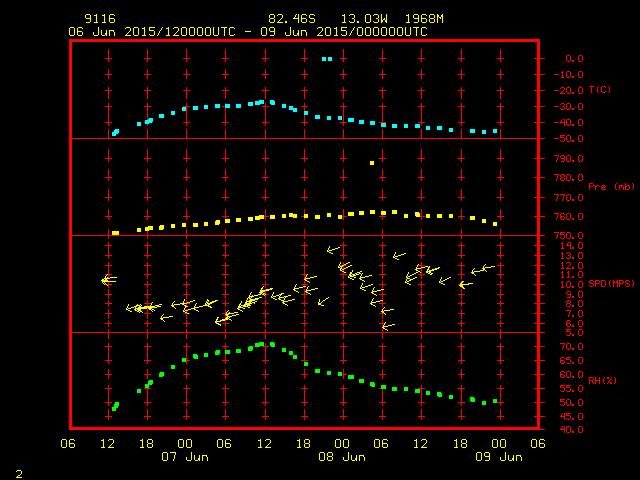Click the "8.0" wind speed scale label
Screen dimensions: 640x480
(574, 304)
